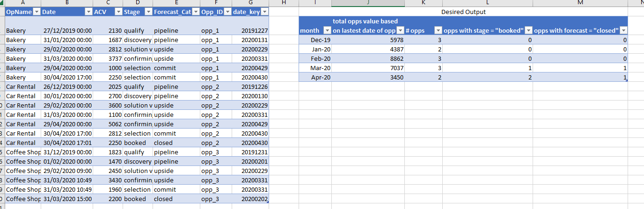This screenshot has height=209, width=644.
Task: Click the total value cell 4387
Action: [x=368, y=49]
